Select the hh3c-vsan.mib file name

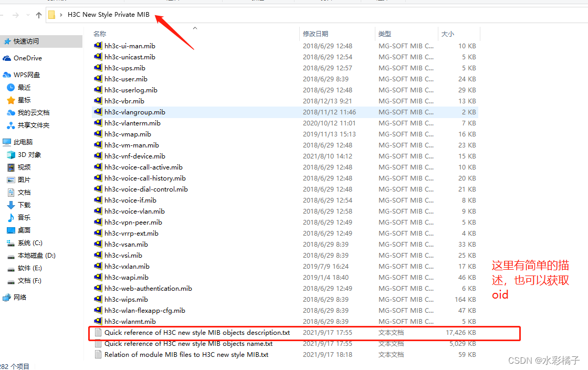(x=126, y=245)
